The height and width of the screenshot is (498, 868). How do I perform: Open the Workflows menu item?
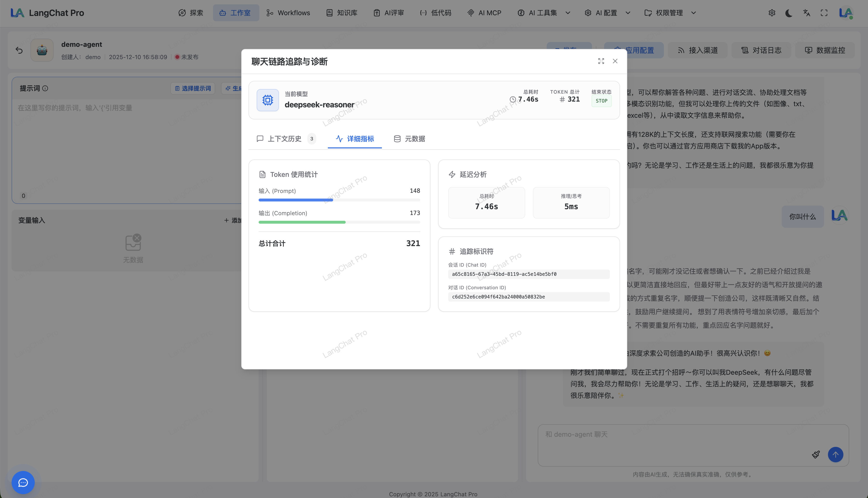[x=288, y=13]
